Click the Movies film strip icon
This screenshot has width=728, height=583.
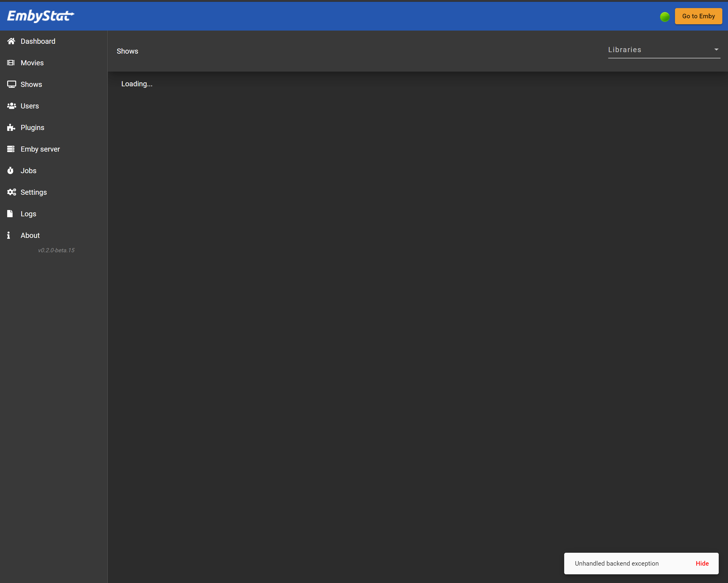11,63
